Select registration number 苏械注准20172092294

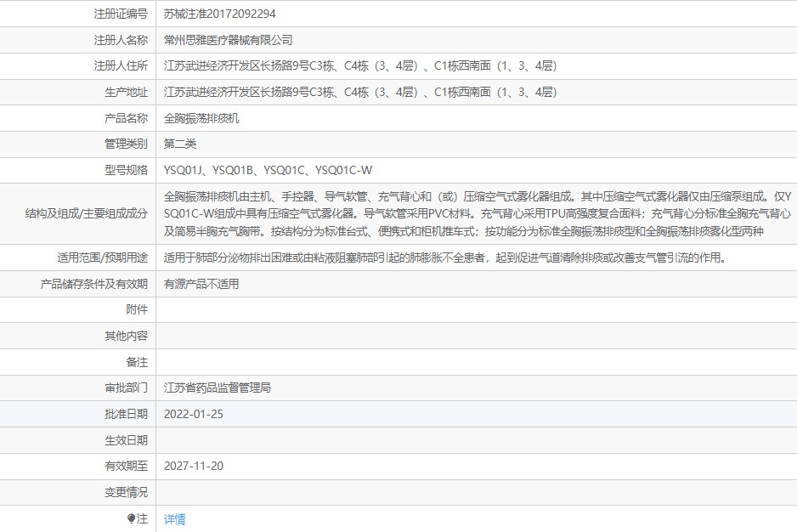219,14
